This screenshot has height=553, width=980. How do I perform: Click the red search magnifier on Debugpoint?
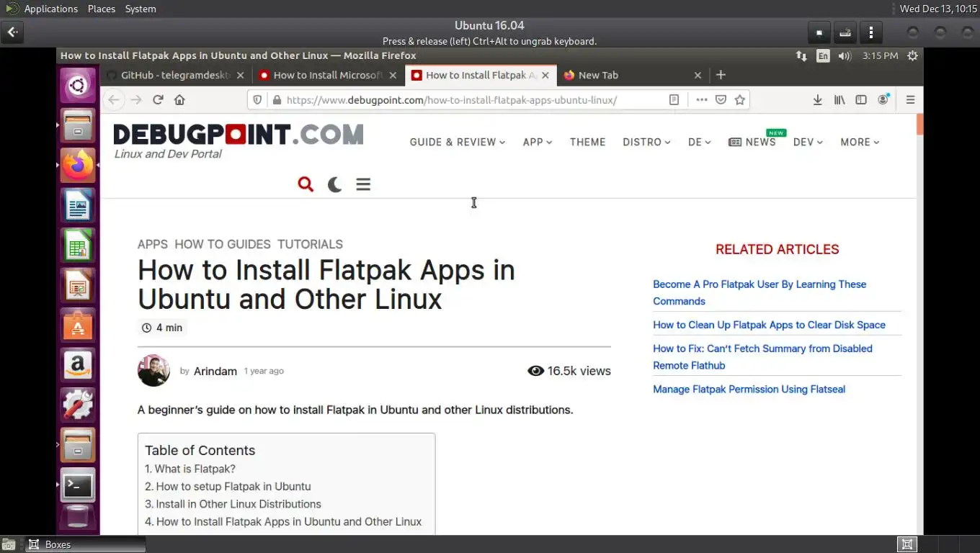click(x=306, y=184)
